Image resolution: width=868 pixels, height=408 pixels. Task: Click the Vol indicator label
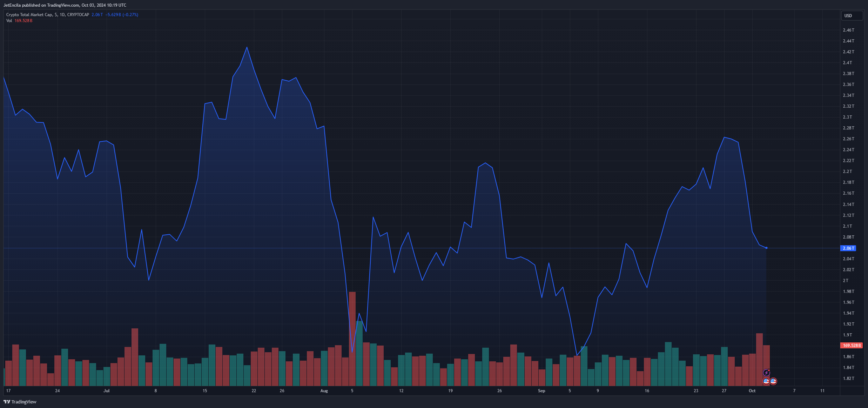pyautogui.click(x=9, y=21)
